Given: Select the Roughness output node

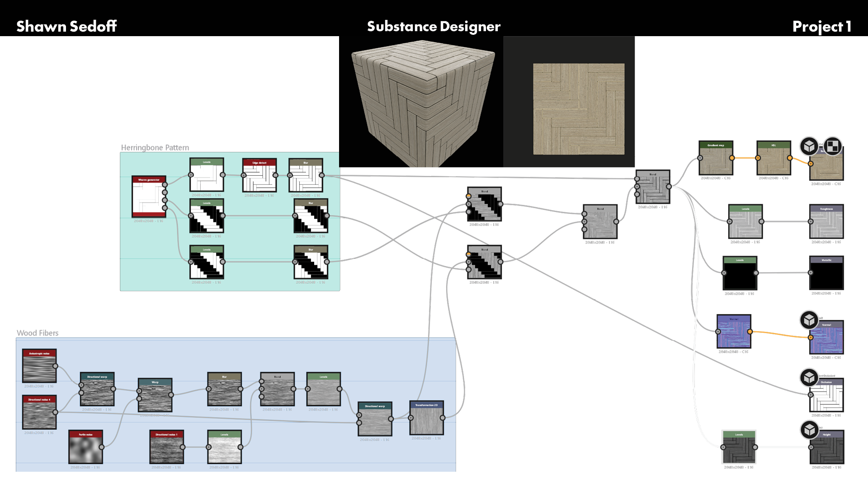Looking at the screenshot, I should tap(826, 221).
